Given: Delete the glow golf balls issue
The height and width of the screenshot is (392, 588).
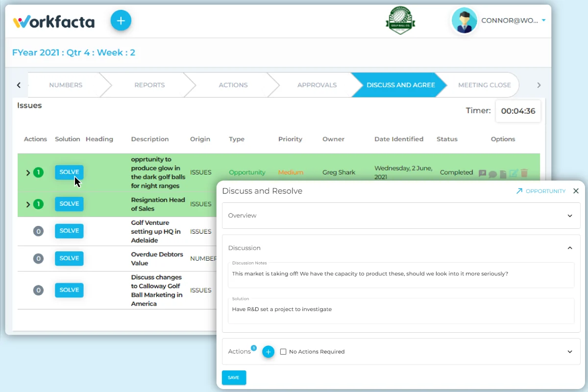Looking at the screenshot, I should tap(524, 173).
